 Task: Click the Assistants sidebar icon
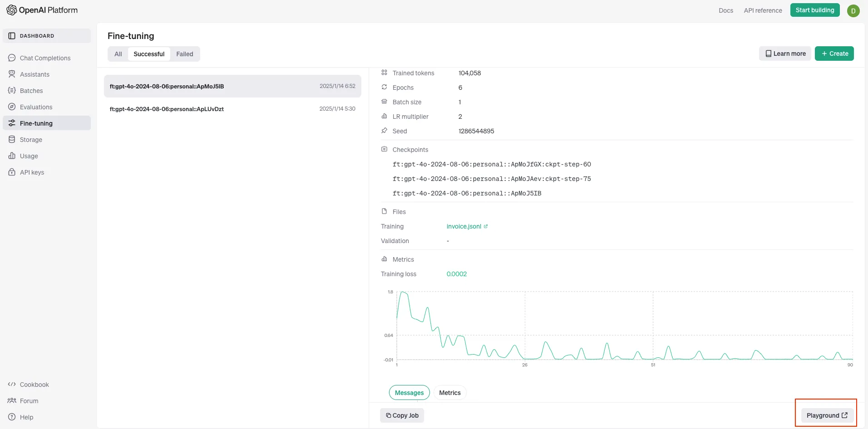(x=12, y=74)
